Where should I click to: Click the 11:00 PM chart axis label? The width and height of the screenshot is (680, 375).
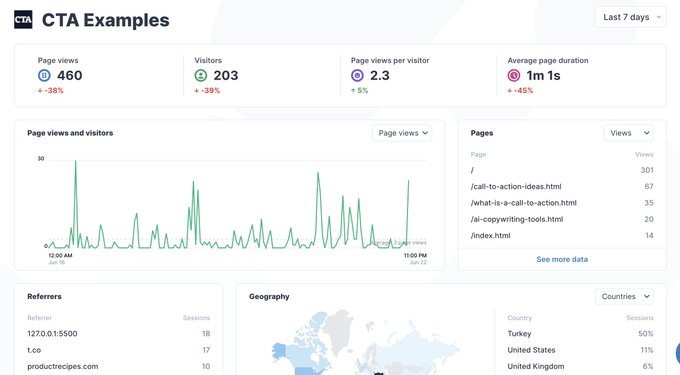[415, 255]
